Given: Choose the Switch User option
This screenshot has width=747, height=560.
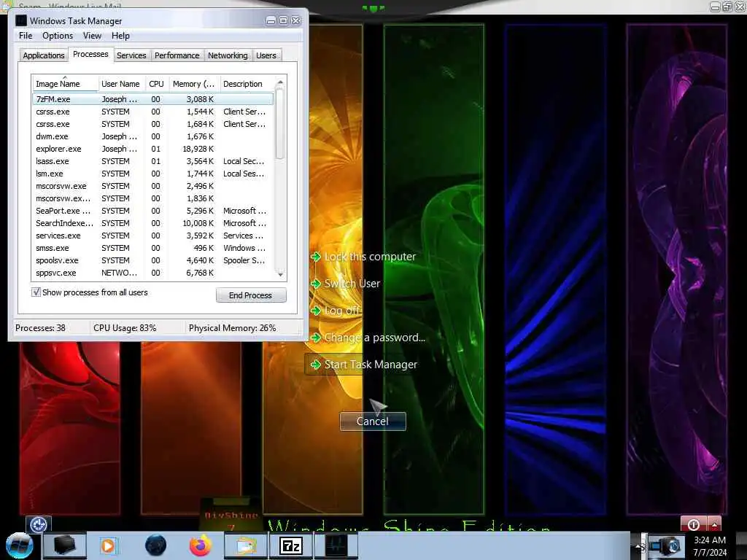Looking at the screenshot, I should tap(345, 284).
